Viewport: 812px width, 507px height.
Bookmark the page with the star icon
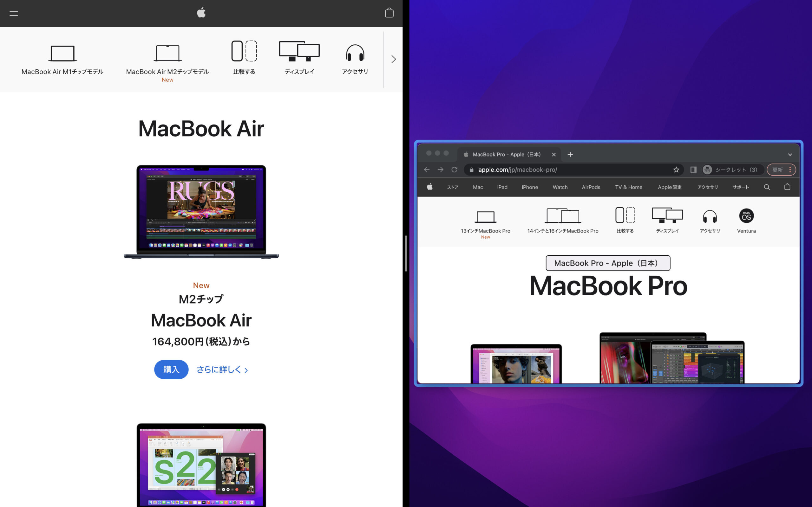pyautogui.click(x=677, y=170)
